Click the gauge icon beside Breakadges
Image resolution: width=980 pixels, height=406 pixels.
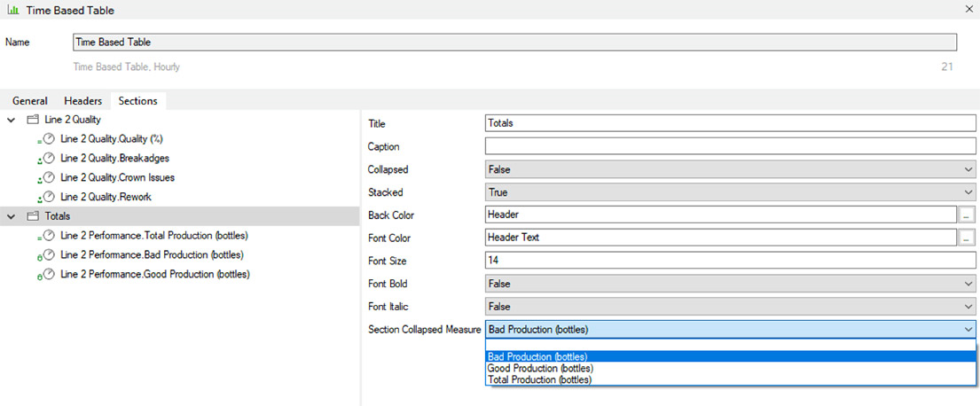[48, 158]
